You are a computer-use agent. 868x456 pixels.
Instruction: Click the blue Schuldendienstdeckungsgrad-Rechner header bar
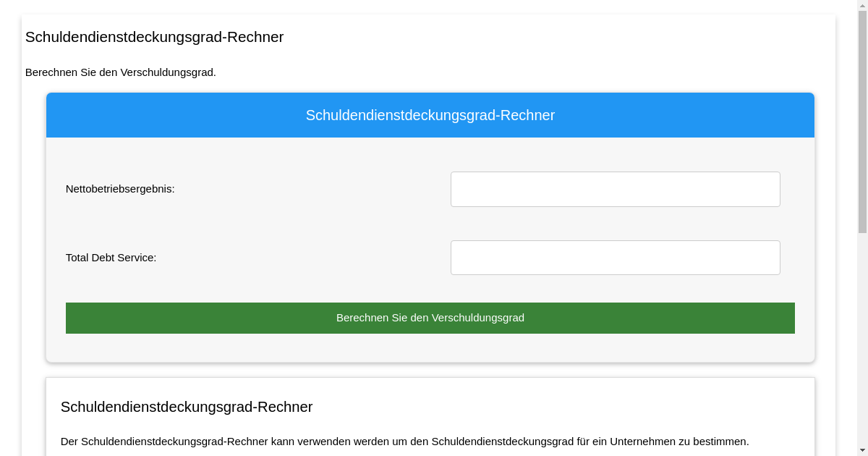(430, 115)
